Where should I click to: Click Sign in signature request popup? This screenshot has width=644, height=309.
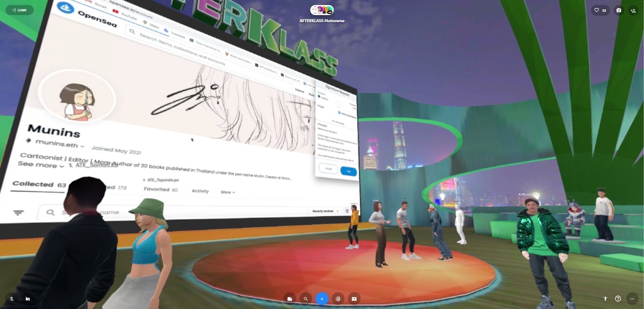(348, 171)
